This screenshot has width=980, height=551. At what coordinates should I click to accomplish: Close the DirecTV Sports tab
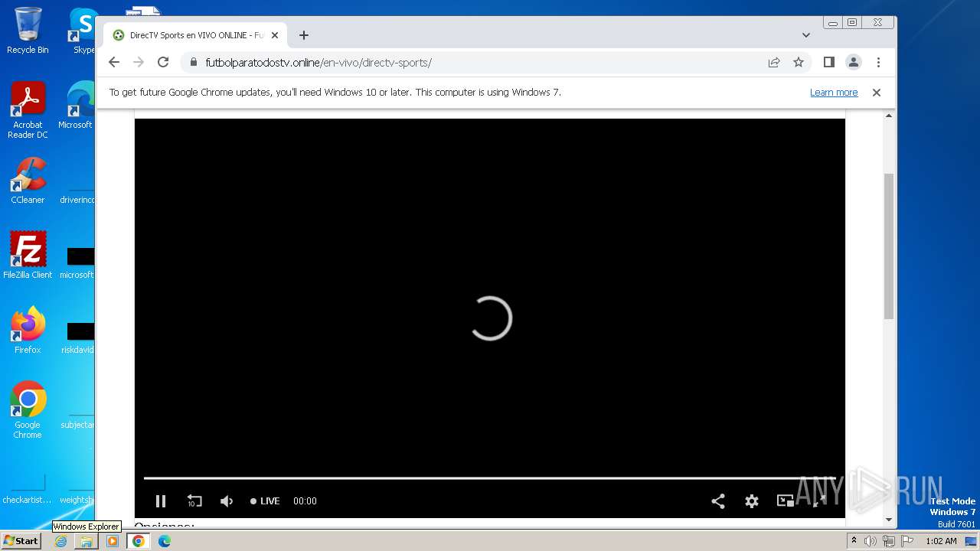[275, 35]
